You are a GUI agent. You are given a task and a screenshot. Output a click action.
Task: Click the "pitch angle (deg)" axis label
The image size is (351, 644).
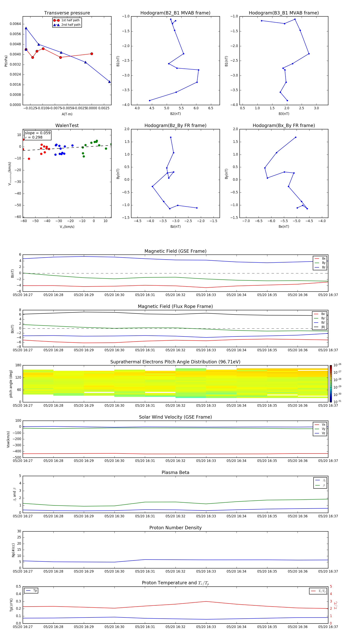[11, 384]
